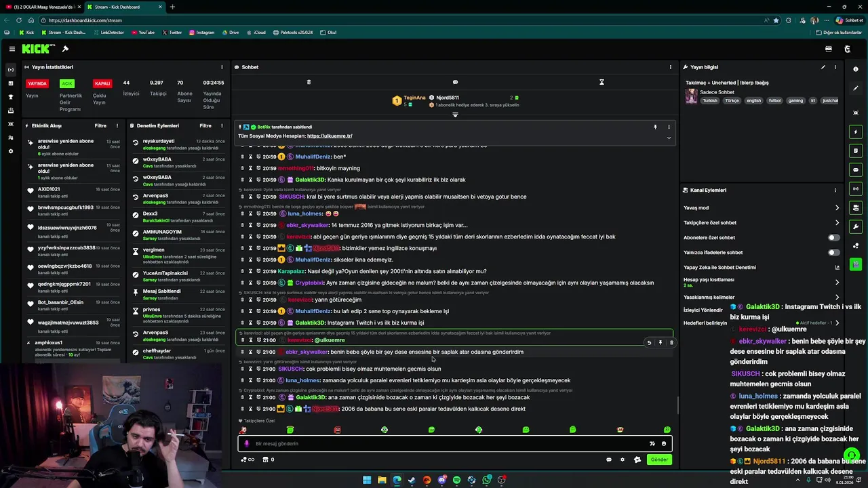The height and width of the screenshot is (488, 868).
Task: Expand Hesap yaşı kısıtlaması settings
Action: coord(837,282)
